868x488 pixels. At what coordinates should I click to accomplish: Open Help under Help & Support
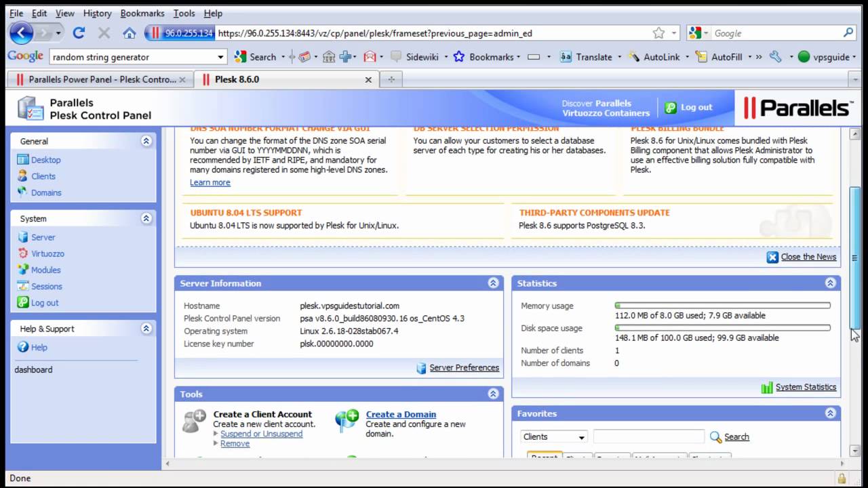[39, 347]
